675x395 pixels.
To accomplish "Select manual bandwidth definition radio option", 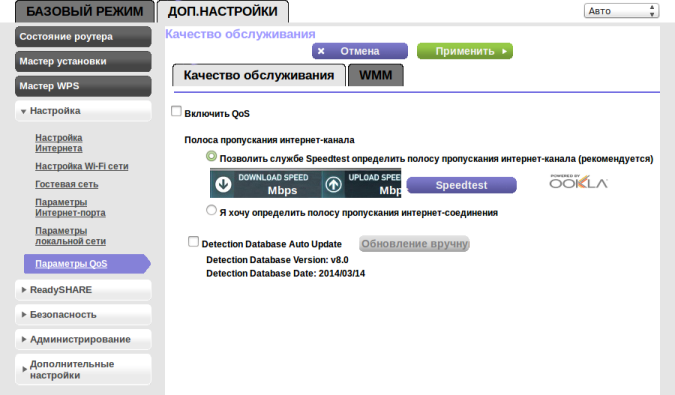I will pos(211,210).
